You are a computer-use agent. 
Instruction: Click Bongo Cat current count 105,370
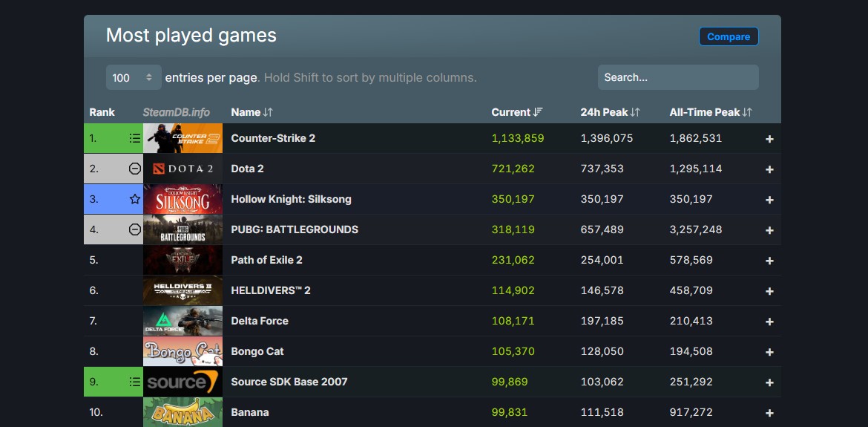pyautogui.click(x=513, y=352)
